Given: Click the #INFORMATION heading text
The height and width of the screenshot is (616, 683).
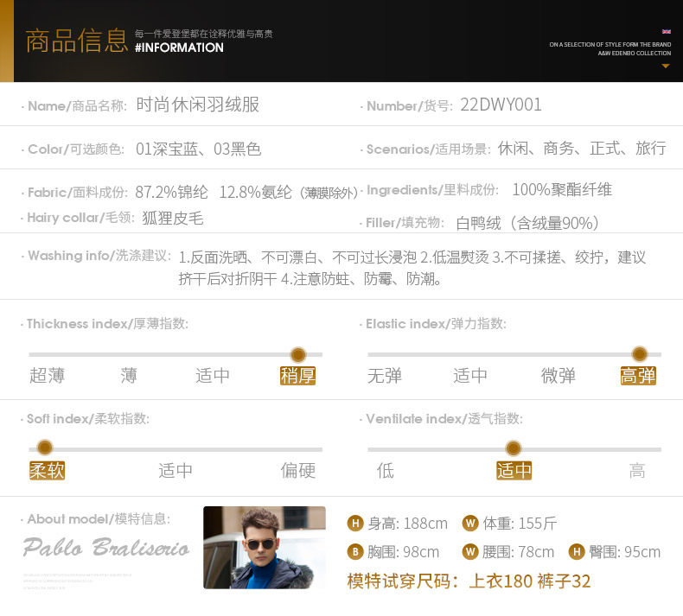Looking at the screenshot, I should pos(179,48).
